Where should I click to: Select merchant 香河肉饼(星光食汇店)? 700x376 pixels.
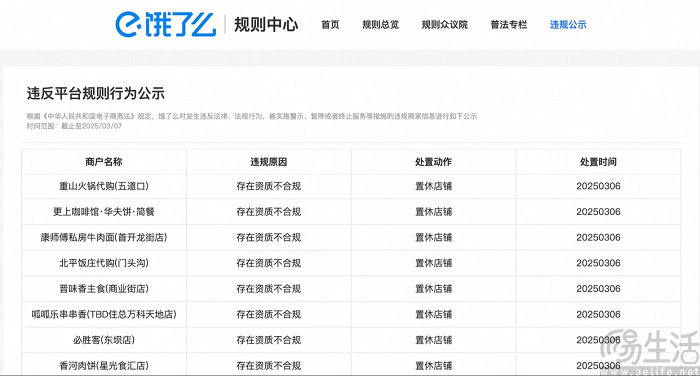[104, 365]
